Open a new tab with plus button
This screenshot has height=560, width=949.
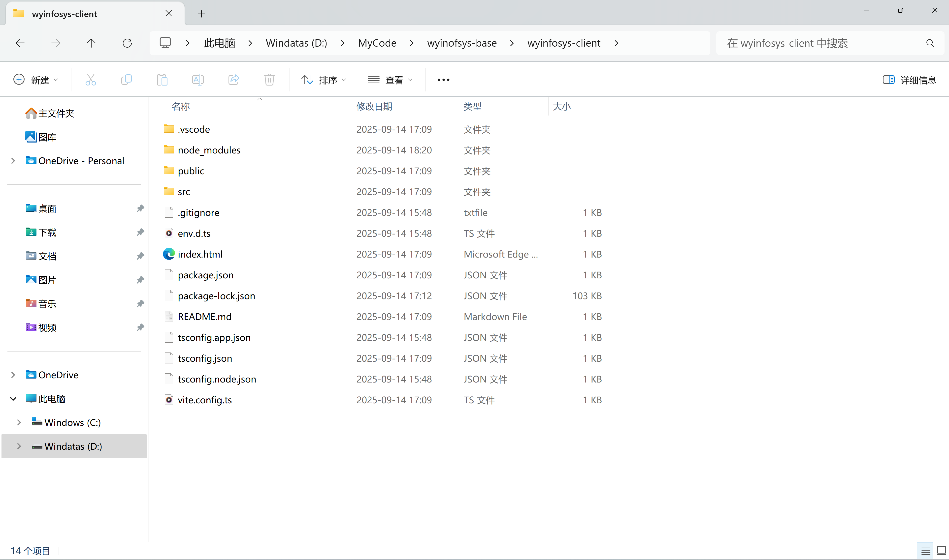(201, 14)
